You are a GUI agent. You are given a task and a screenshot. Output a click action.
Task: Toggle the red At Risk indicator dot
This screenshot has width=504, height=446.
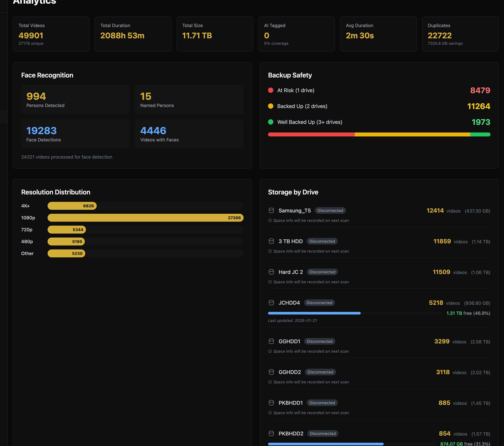tap(270, 90)
